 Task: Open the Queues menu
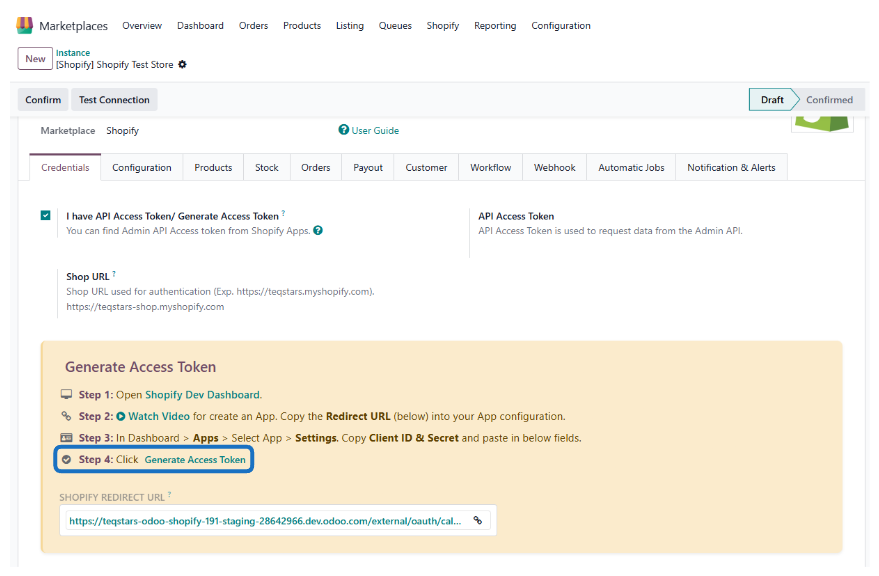point(395,25)
